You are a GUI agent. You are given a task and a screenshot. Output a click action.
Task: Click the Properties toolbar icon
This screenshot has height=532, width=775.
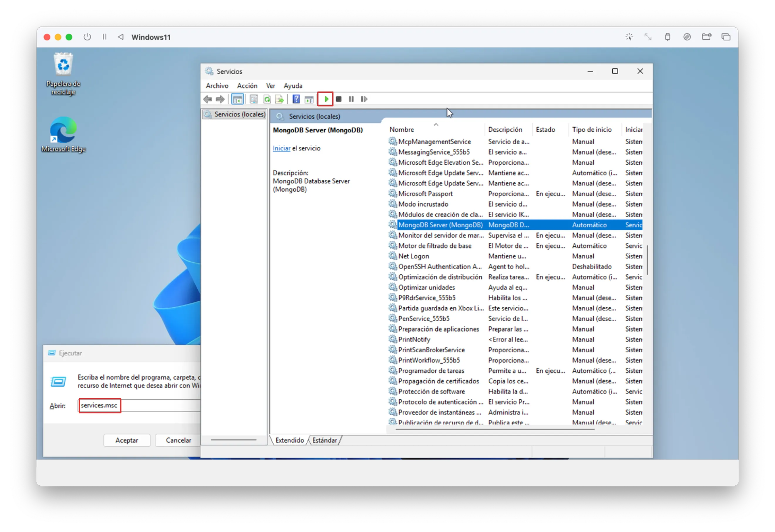pos(254,99)
